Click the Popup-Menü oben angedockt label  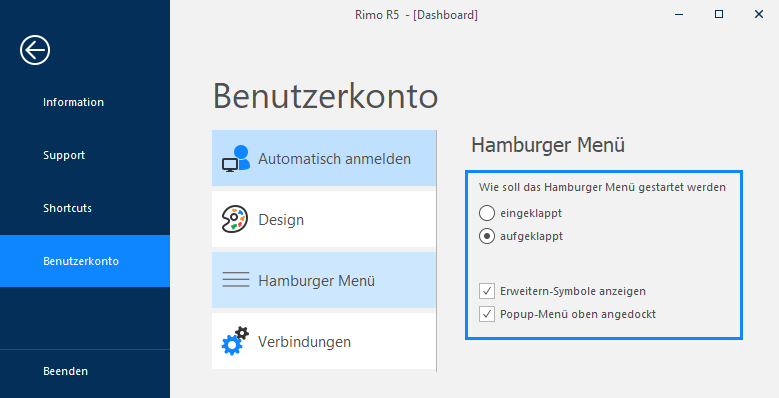point(578,315)
